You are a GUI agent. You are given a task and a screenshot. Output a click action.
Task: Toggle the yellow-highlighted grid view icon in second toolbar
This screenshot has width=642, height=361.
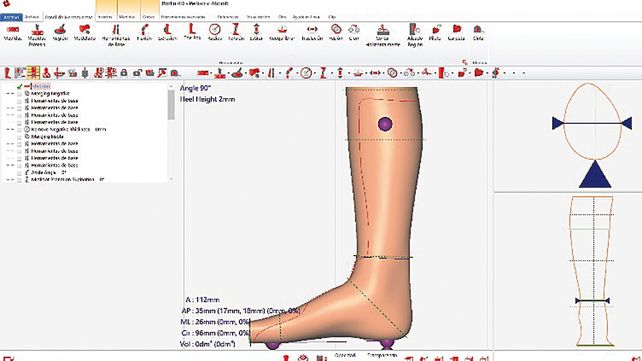(34, 73)
